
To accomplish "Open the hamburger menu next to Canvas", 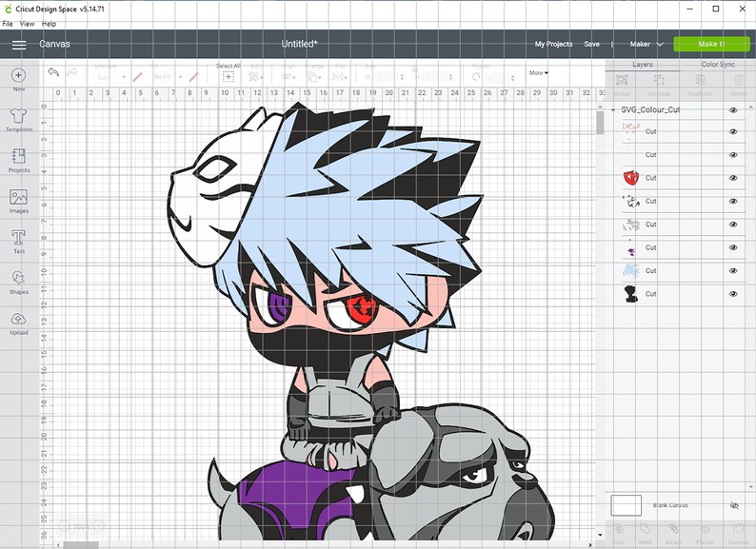I will [19, 45].
